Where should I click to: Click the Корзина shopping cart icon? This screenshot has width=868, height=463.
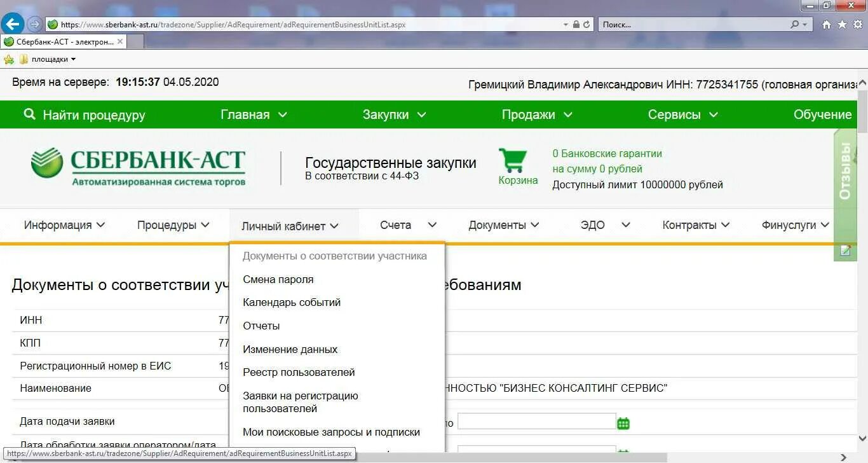pyautogui.click(x=512, y=160)
